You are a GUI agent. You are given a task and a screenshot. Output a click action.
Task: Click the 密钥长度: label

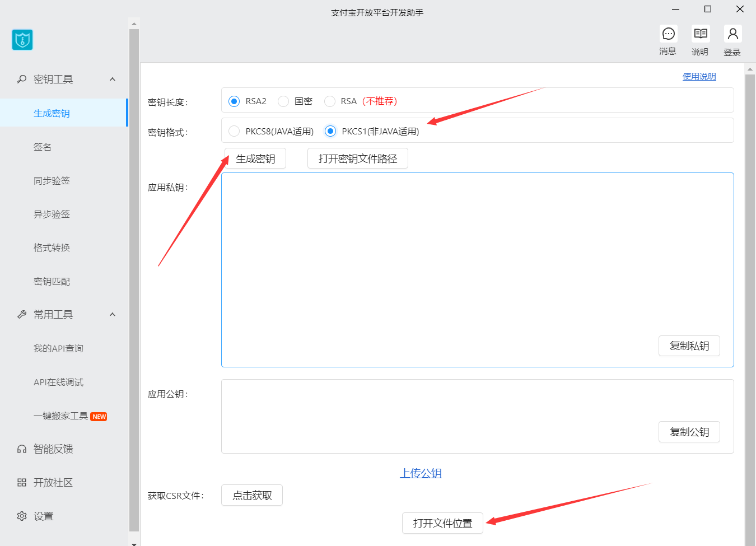click(168, 102)
